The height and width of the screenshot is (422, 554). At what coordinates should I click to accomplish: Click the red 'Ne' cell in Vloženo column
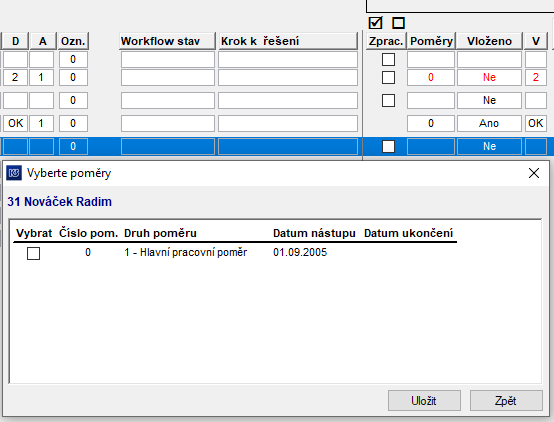pyautogui.click(x=489, y=77)
